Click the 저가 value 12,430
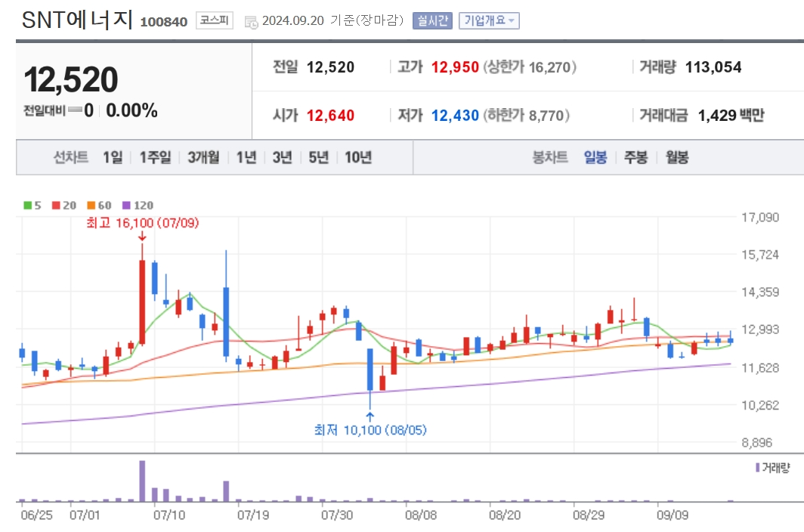 [455, 116]
